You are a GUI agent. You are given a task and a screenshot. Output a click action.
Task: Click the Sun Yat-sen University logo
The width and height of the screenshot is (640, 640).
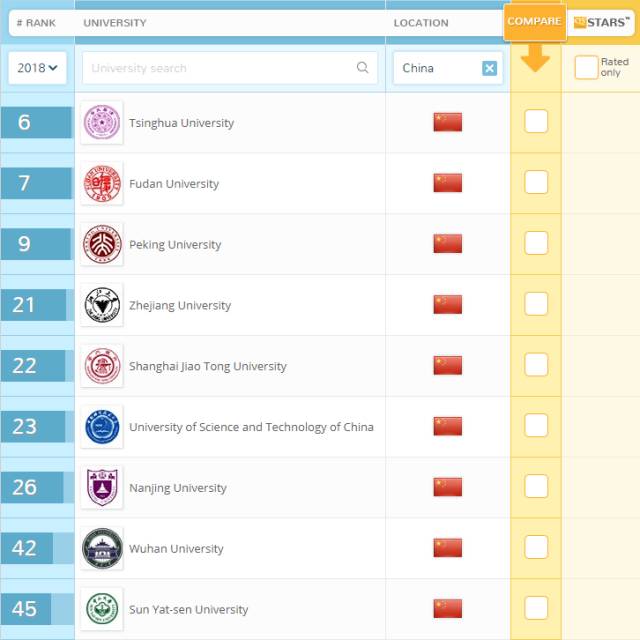tap(102, 609)
